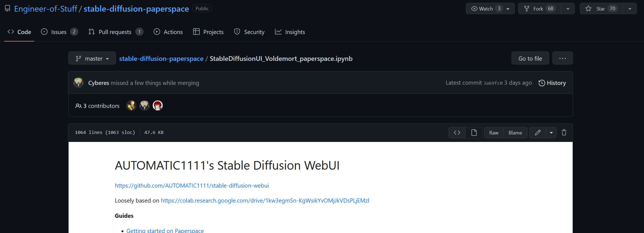View file History

tap(552, 83)
